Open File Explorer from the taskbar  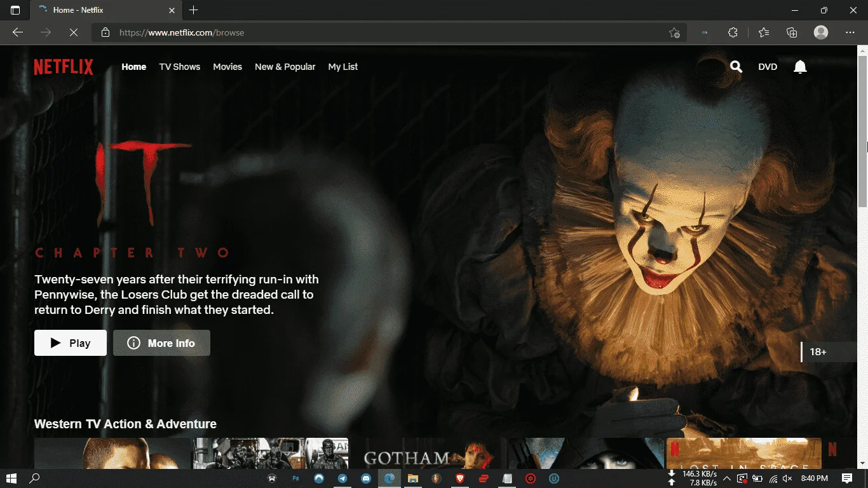point(412,478)
